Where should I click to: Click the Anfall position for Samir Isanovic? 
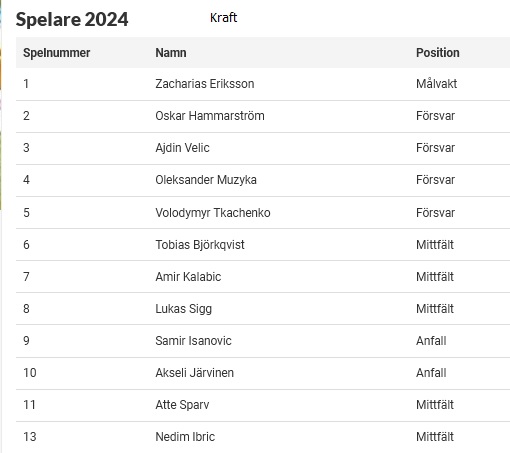(x=431, y=341)
